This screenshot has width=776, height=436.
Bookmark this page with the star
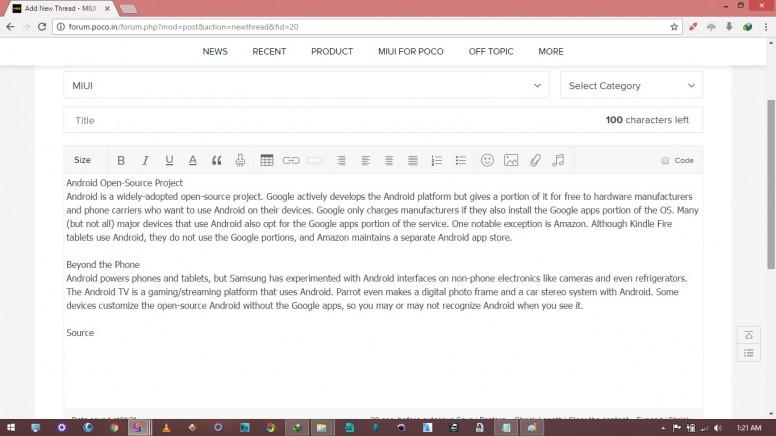click(x=674, y=27)
